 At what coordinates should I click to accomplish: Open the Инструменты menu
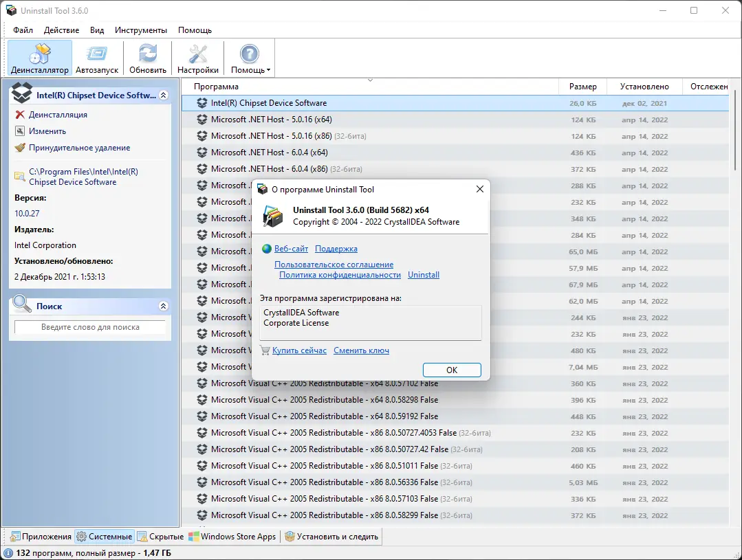[140, 30]
